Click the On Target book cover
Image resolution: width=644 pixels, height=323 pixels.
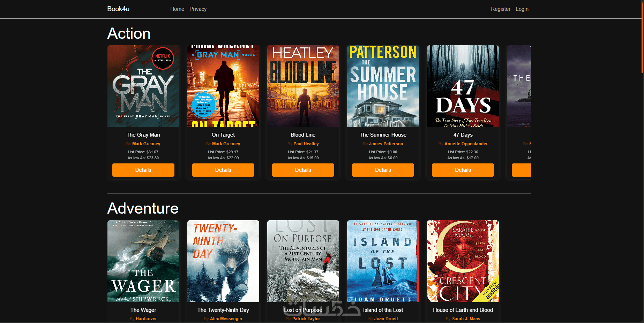223,86
